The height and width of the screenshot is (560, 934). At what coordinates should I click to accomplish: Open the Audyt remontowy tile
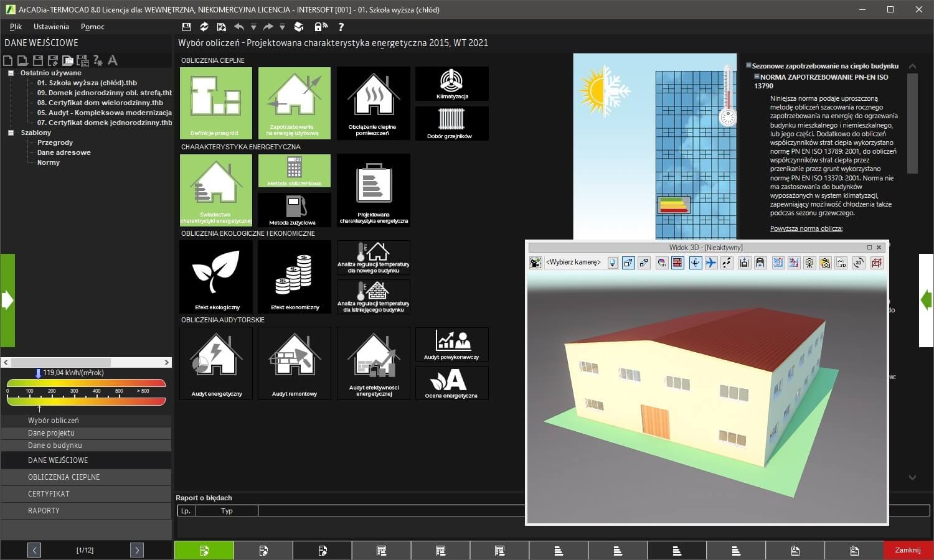point(295,363)
